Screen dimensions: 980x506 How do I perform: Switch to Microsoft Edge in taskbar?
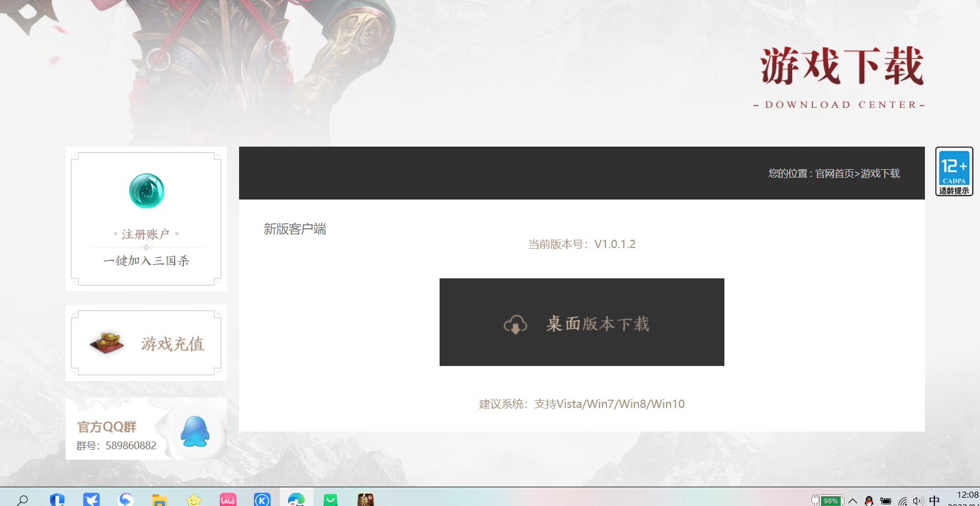tap(296, 500)
